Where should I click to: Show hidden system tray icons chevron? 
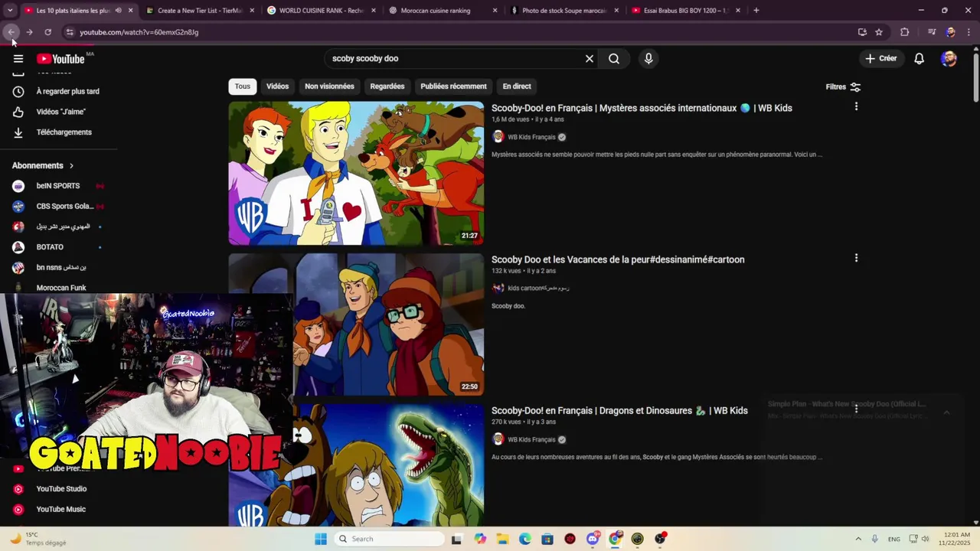tap(858, 539)
